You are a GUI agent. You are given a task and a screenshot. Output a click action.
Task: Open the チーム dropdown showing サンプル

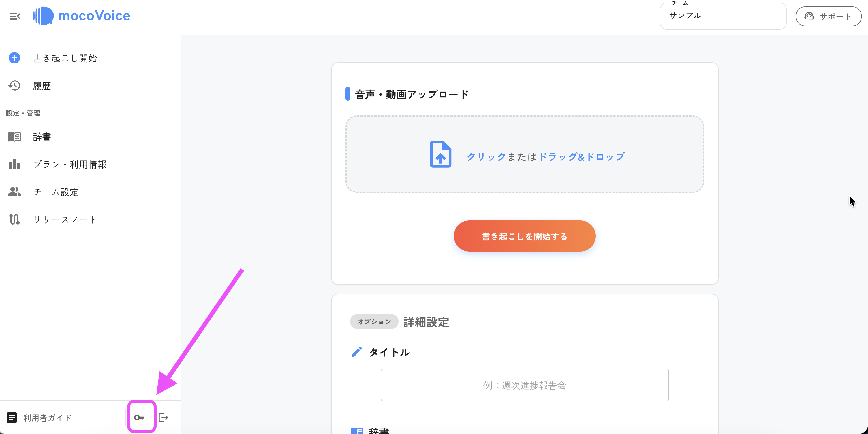723,16
